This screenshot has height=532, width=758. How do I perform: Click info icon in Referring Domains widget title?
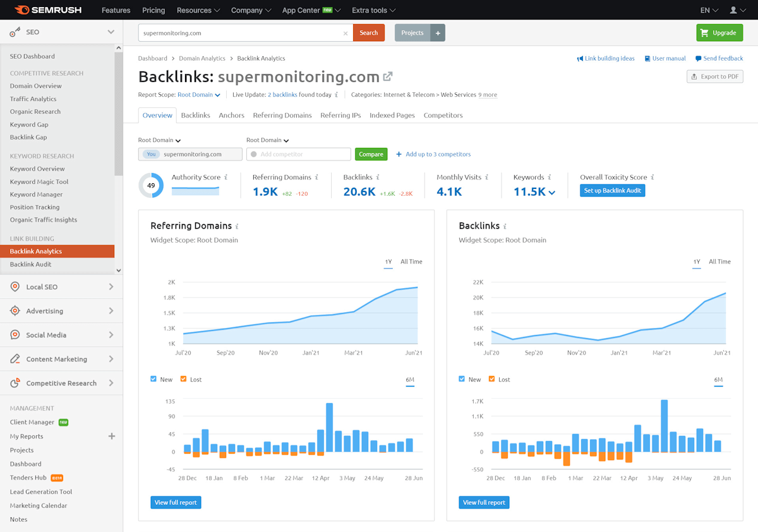[237, 226]
